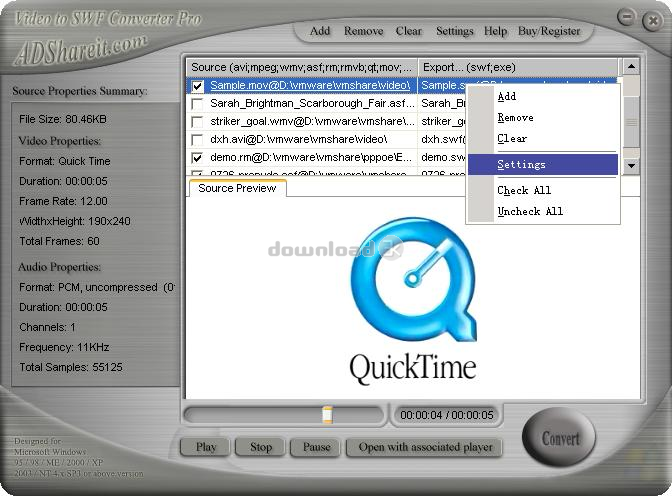
Task: Enable the striker_goal.wmv checkbox
Action: click(x=198, y=122)
